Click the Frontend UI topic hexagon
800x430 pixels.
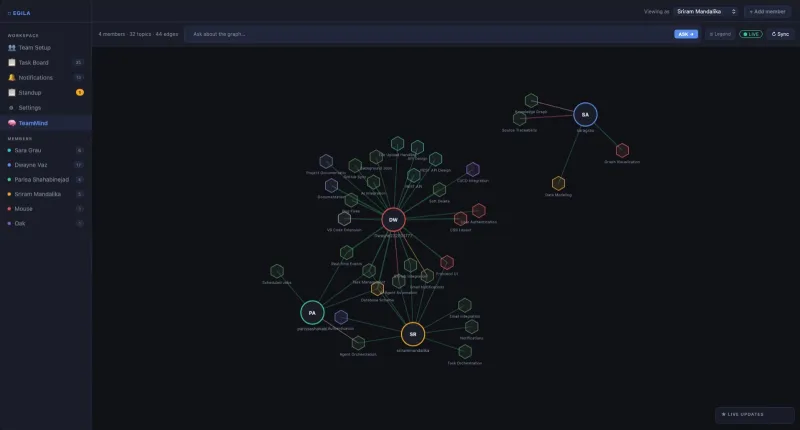(x=447, y=262)
